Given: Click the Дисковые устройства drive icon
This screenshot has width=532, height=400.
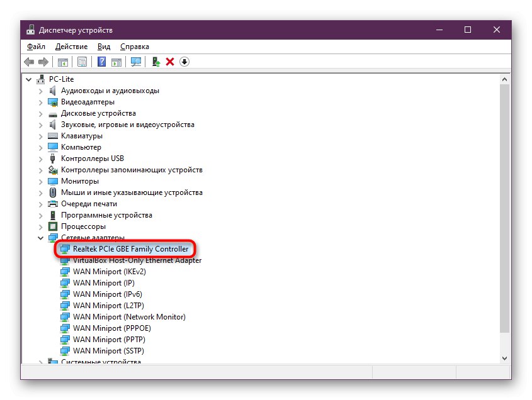Looking at the screenshot, I should tap(53, 114).
